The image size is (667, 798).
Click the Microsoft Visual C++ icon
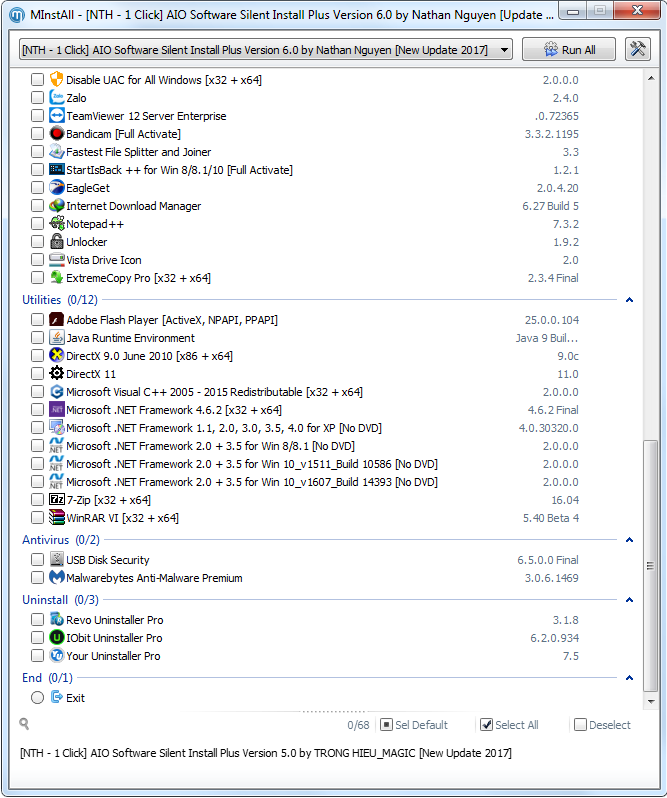click(x=56, y=391)
